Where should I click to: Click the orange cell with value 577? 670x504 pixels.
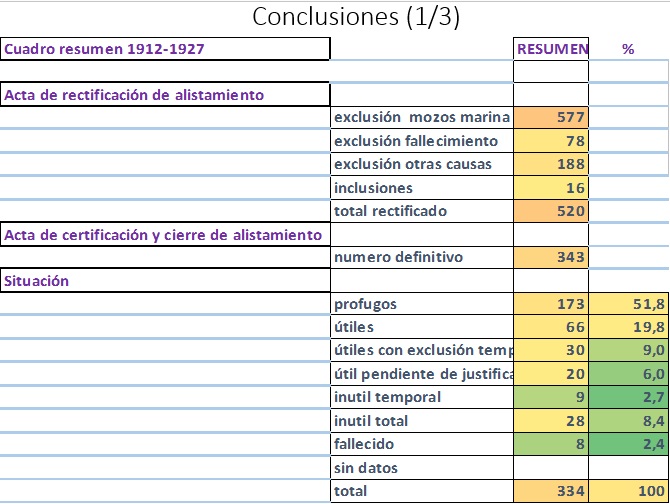click(x=551, y=118)
